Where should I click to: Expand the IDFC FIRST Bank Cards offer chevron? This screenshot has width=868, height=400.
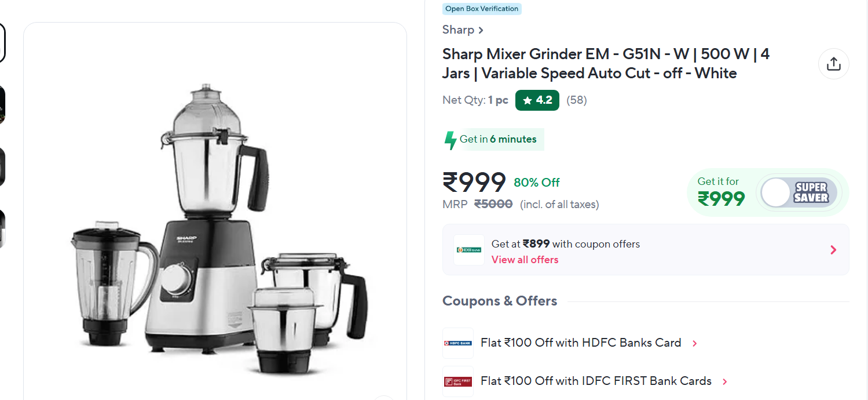tap(724, 381)
